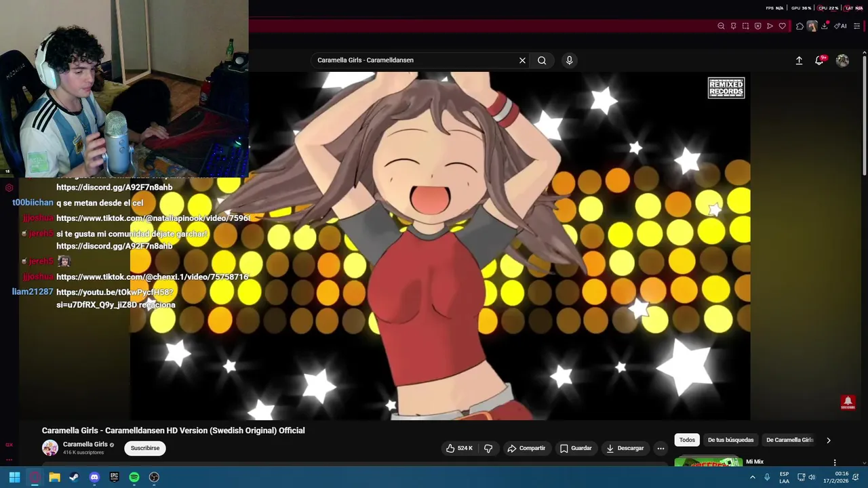Image resolution: width=868 pixels, height=488 pixels.
Task: Open the volume speaker tray icon
Action: pyautogui.click(x=812, y=477)
